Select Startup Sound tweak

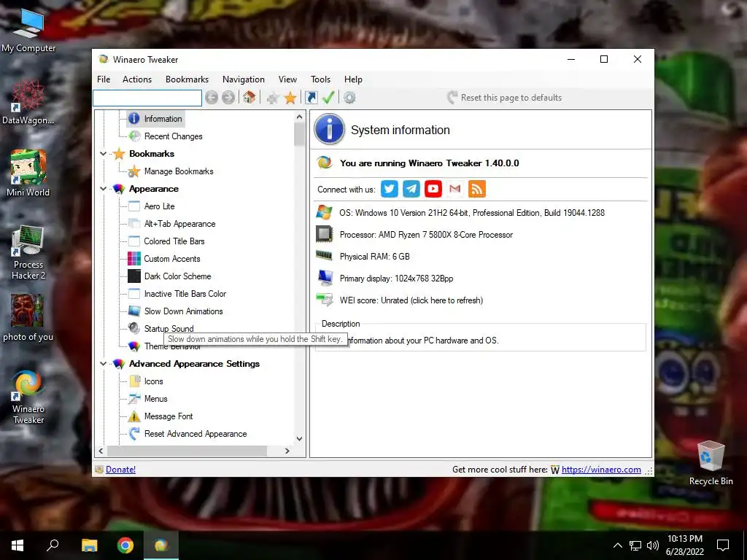(169, 329)
